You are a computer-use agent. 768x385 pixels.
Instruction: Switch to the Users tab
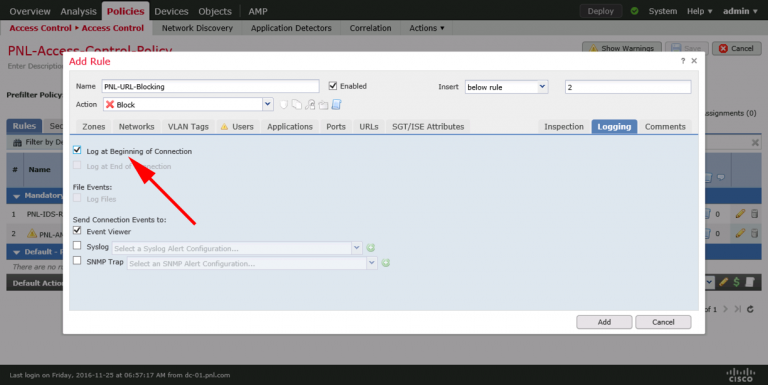(x=237, y=126)
